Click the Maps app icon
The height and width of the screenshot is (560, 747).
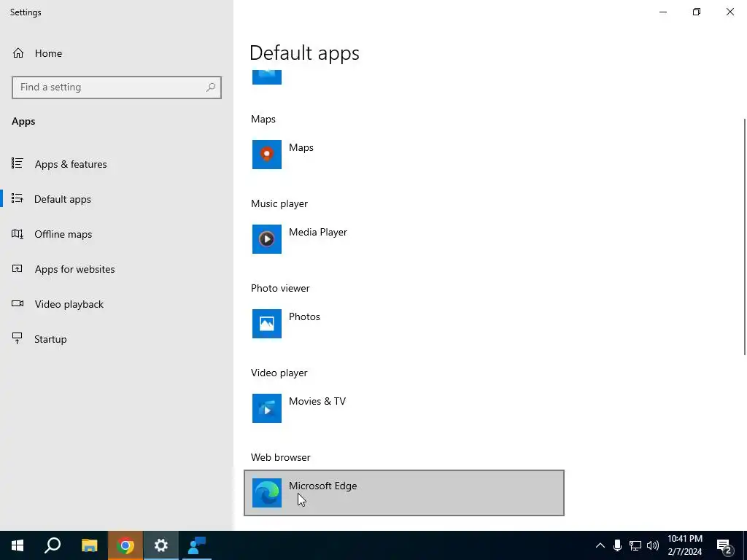click(267, 155)
